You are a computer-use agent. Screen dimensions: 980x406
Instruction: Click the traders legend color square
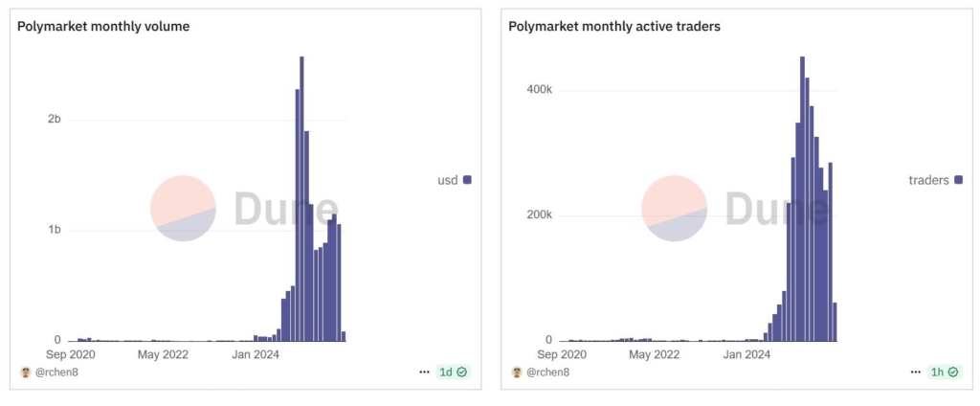tap(958, 179)
